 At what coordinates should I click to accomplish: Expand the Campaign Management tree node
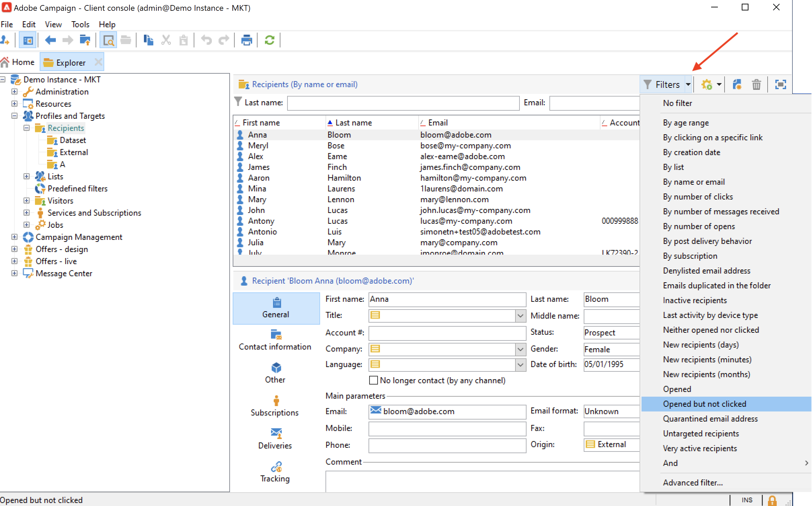coord(14,237)
